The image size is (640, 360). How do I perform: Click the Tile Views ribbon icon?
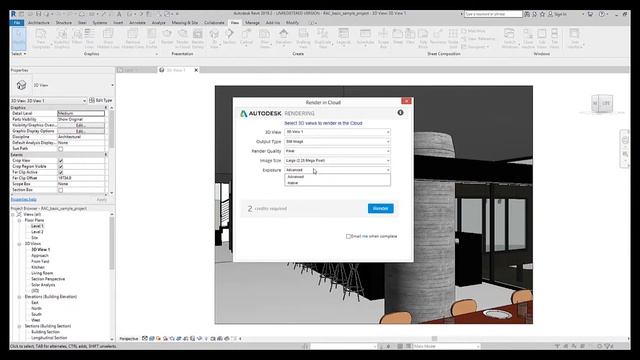pos(554,38)
